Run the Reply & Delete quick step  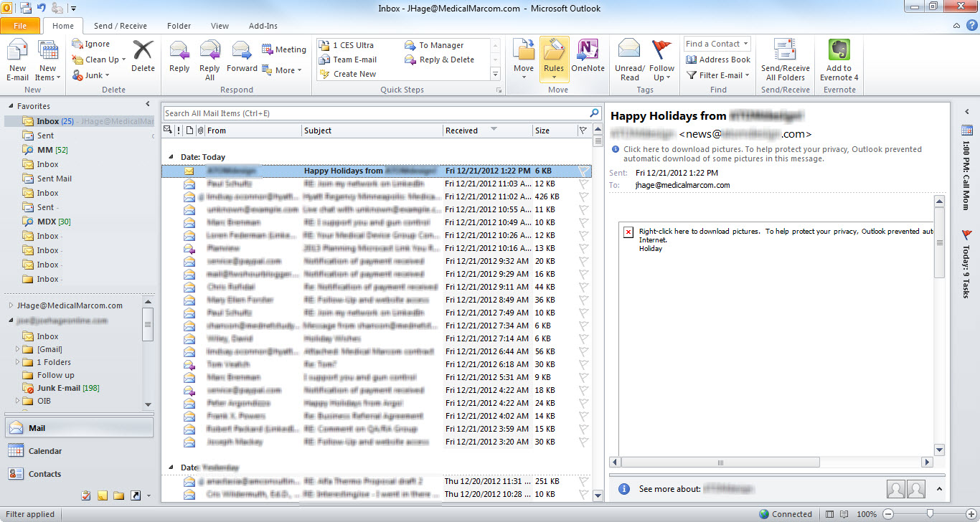pos(439,60)
